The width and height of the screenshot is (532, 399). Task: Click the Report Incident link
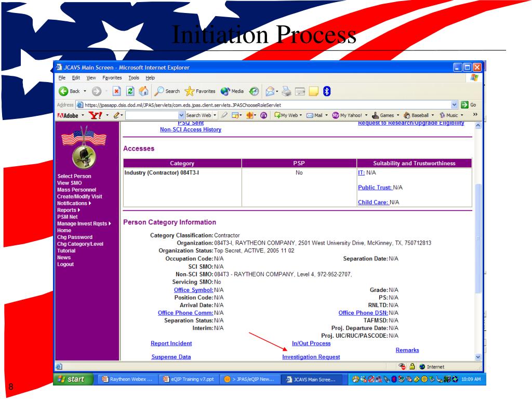click(x=171, y=343)
